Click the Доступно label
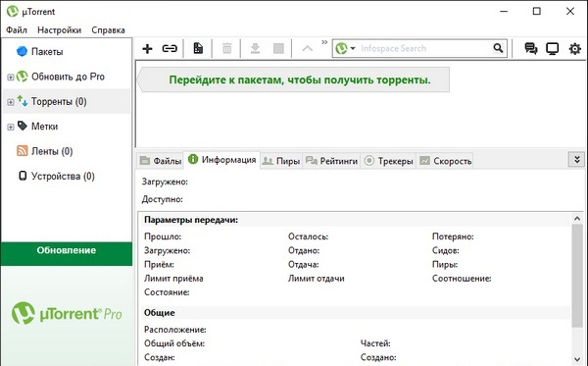 pyautogui.click(x=163, y=199)
